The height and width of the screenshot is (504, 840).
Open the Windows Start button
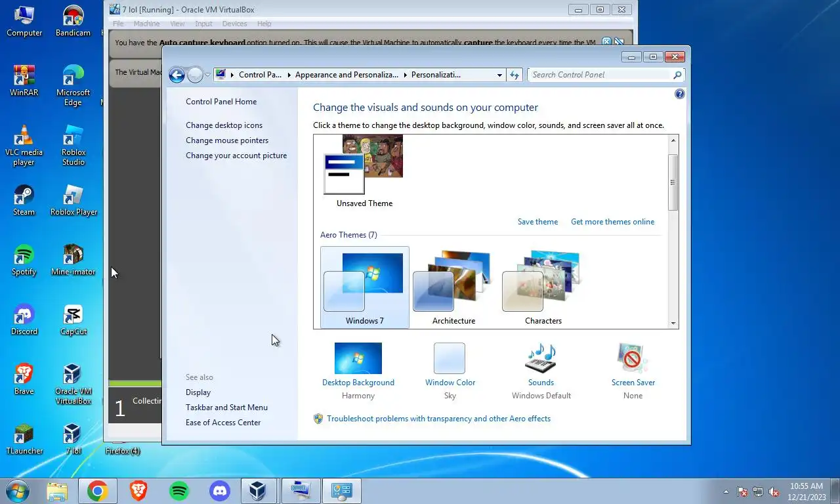pos(17,491)
